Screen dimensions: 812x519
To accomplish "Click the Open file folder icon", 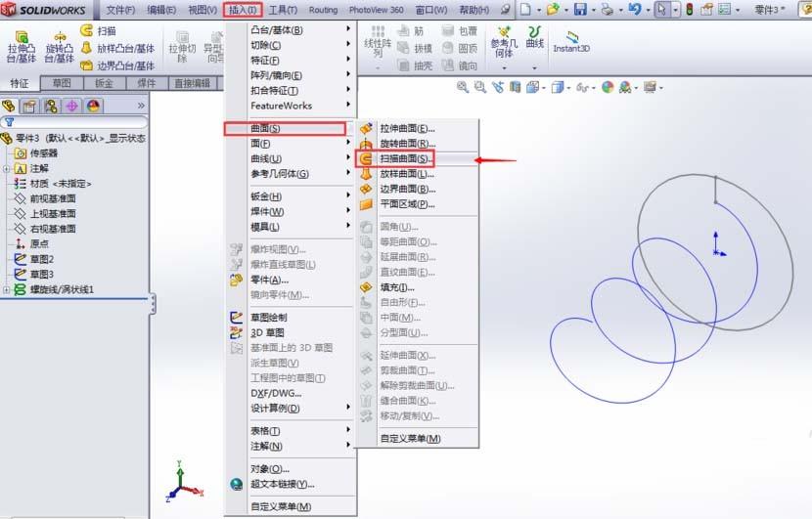I will (553, 10).
